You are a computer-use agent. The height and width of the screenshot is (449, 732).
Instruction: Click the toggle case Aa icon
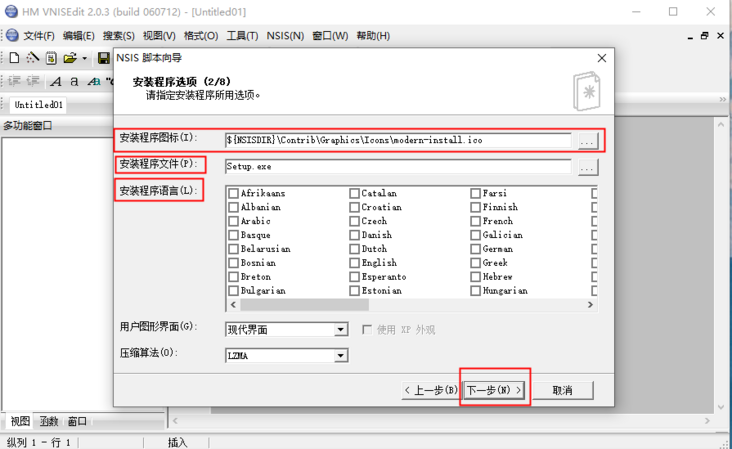point(94,82)
